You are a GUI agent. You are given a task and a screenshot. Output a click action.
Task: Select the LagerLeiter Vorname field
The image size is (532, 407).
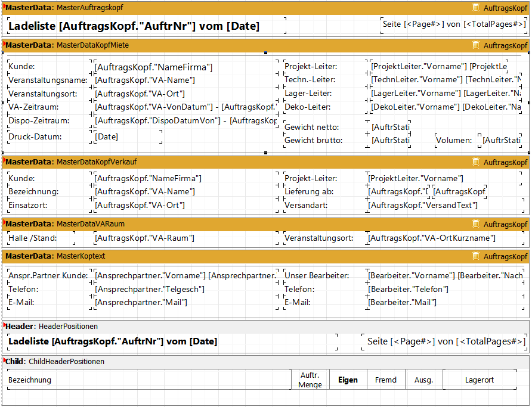pyautogui.click(x=446, y=94)
